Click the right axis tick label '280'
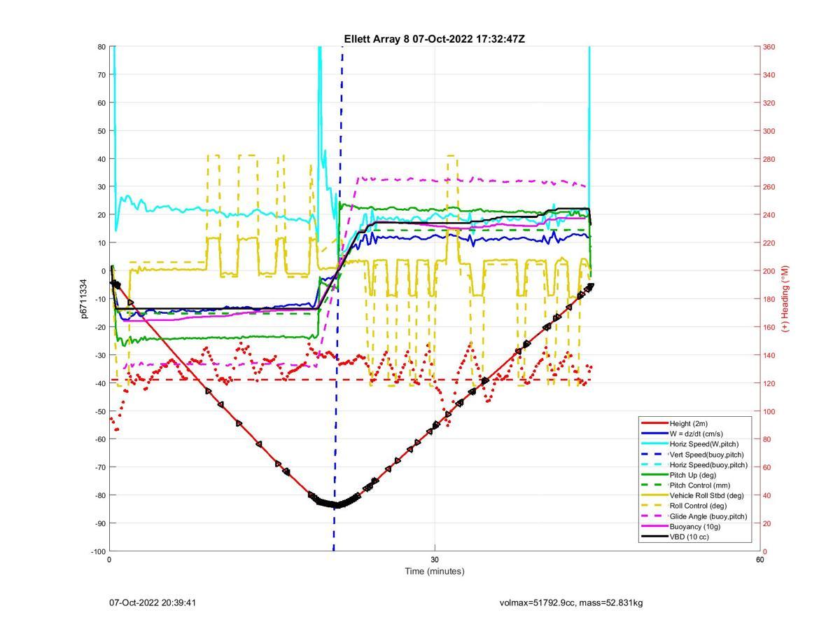This screenshot has width=840, height=620. 769,159
